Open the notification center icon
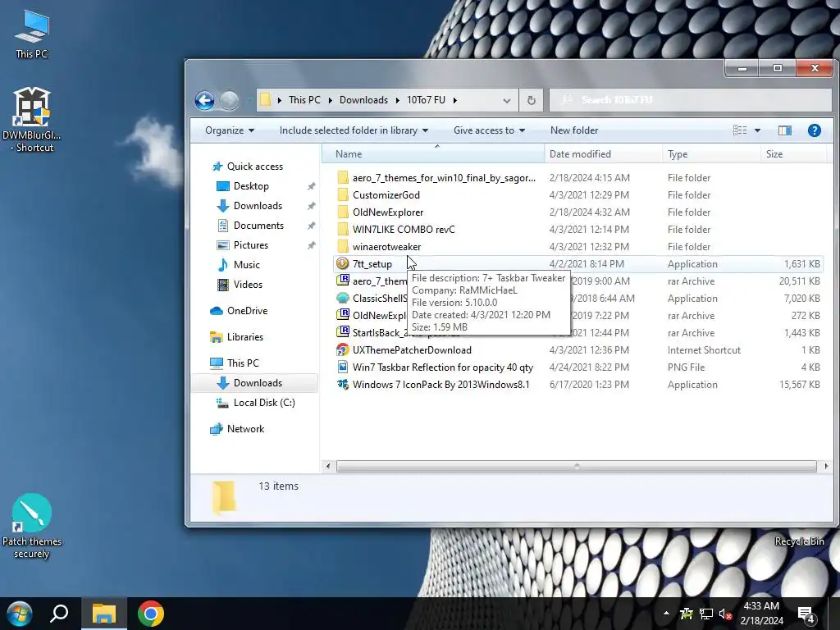 [x=807, y=614]
